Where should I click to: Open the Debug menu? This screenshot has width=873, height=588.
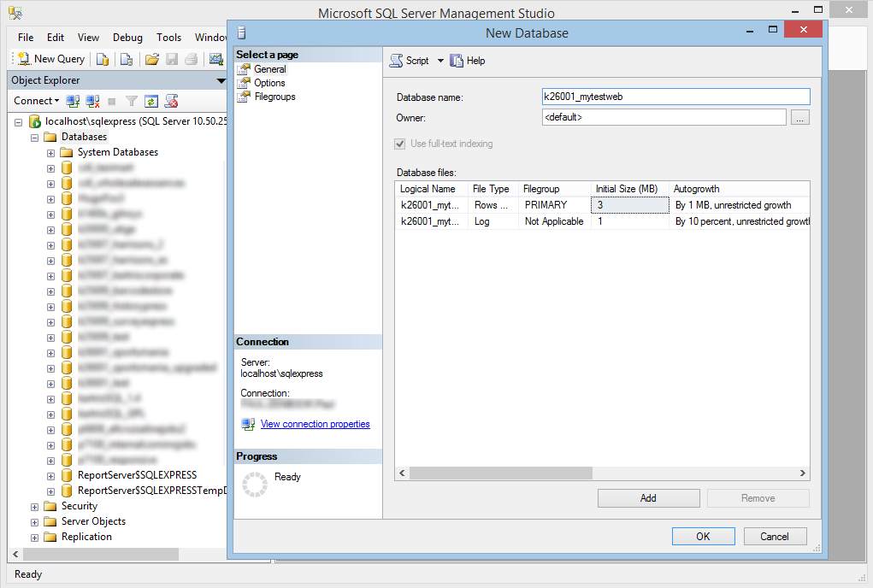(127, 38)
